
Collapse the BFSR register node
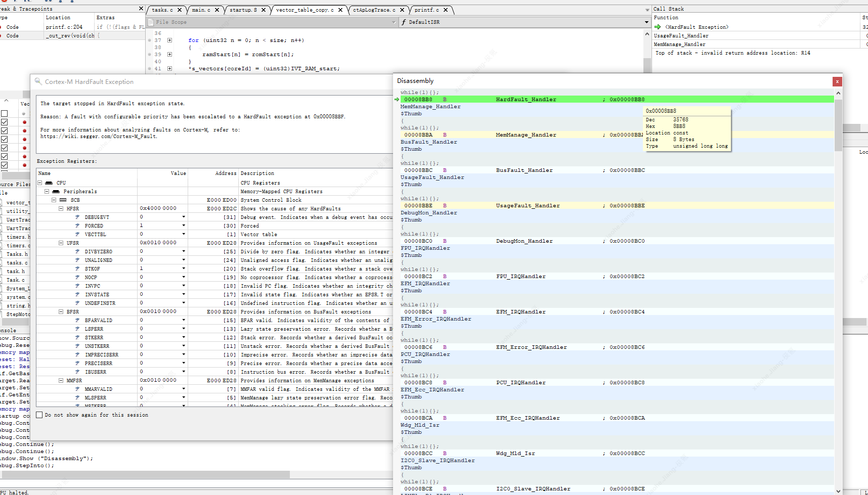click(x=61, y=311)
